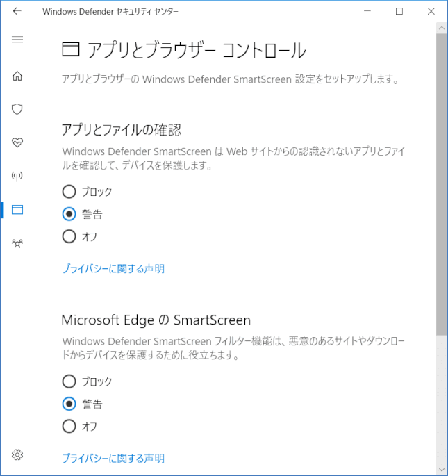Select App & browser control sidebar icon
Screen dimensions: 448x476
pos(17,209)
